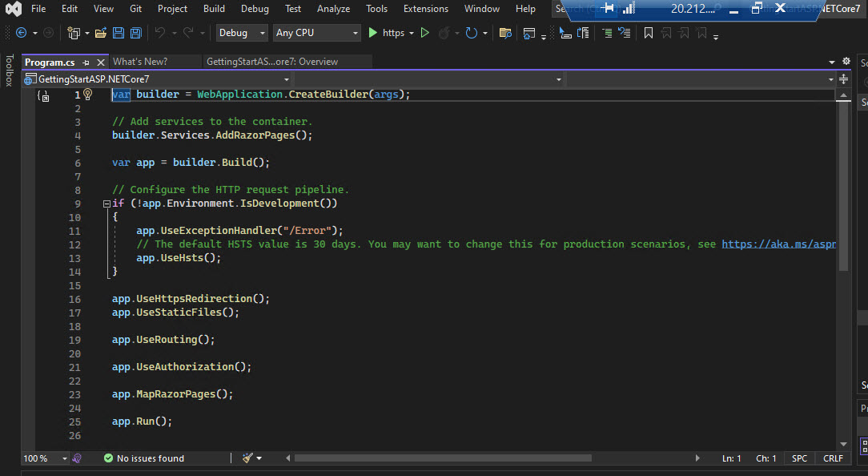Expand the New Project dropdown arrow
868x476 pixels.
click(87, 33)
